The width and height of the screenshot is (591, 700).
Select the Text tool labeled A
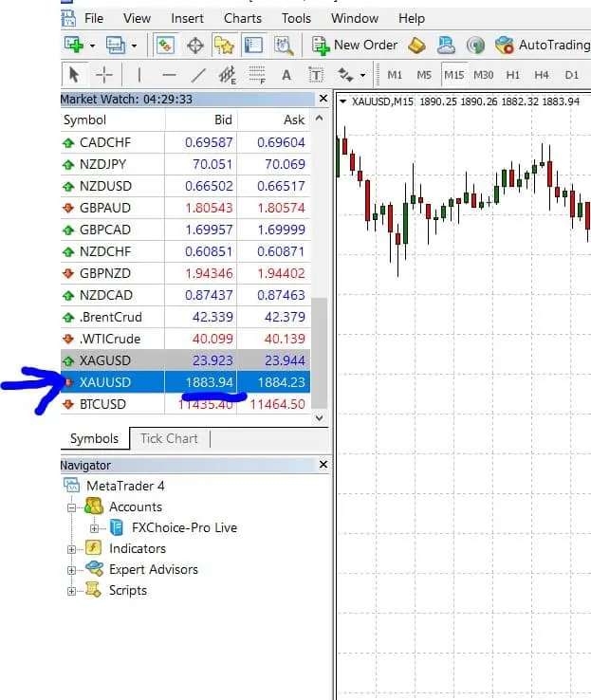(x=286, y=75)
